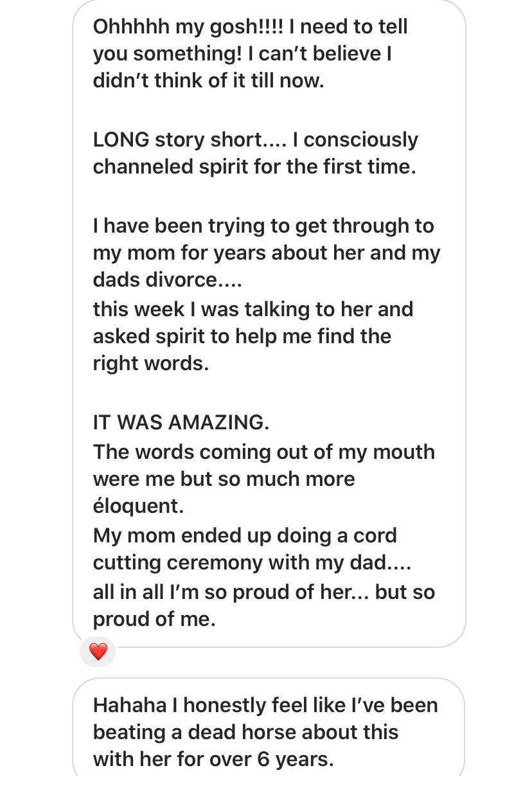Click the text 'right words.'

click(x=151, y=364)
